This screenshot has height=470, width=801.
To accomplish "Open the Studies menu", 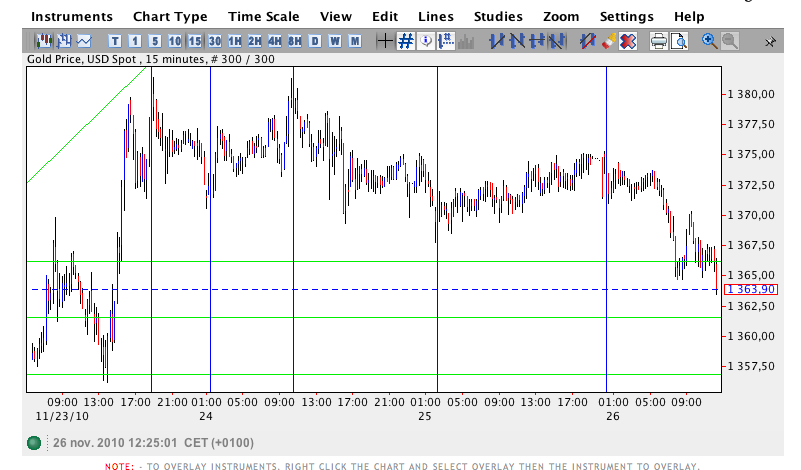I will pyautogui.click(x=498, y=16).
